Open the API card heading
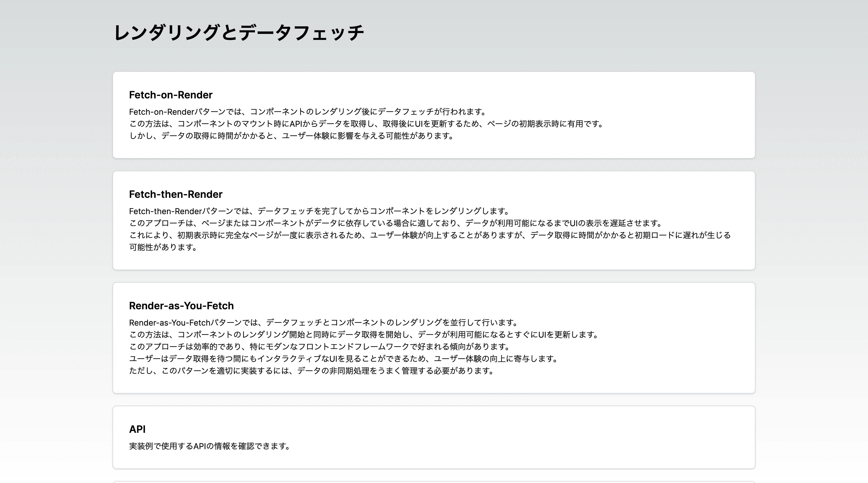The width and height of the screenshot is (868, 483). point(137,430)
